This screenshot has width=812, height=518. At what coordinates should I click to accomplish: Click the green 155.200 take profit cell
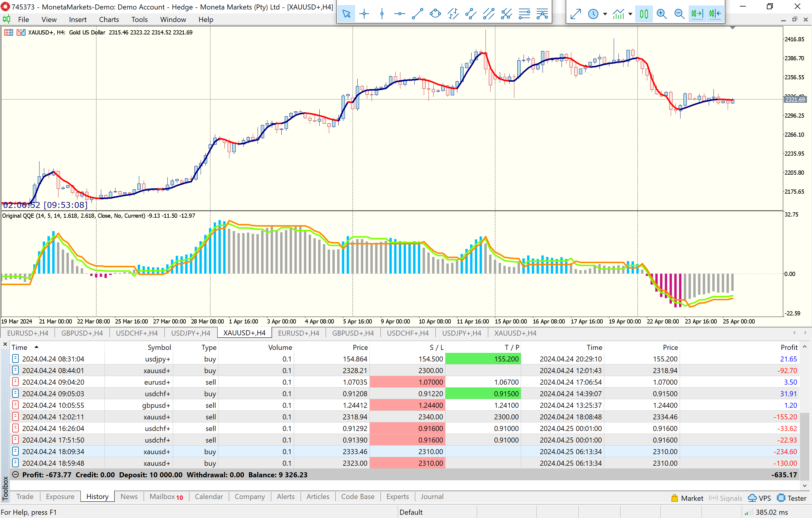483,359
